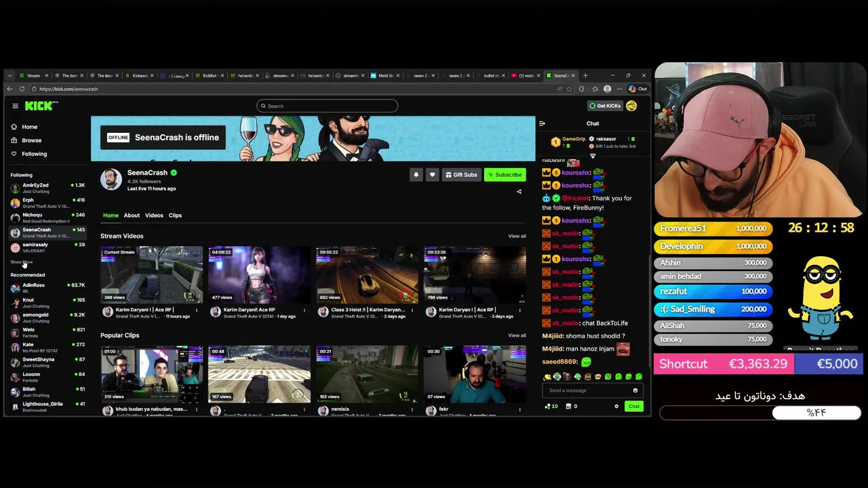The image size is (868, 488).
Task: Open browser three-dot settings menu
Action: [619, 89]
